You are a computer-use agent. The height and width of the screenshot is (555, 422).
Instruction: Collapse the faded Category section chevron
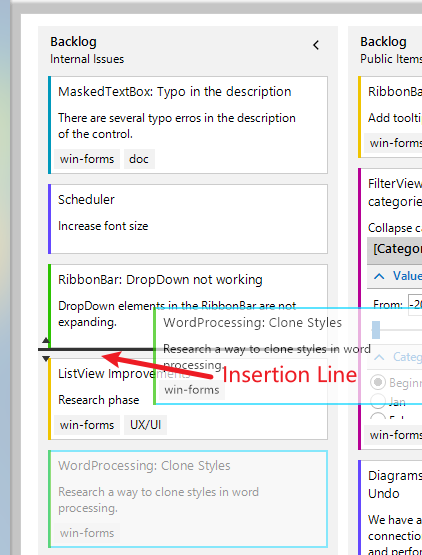pyautogui.click(x=379, y=357)
